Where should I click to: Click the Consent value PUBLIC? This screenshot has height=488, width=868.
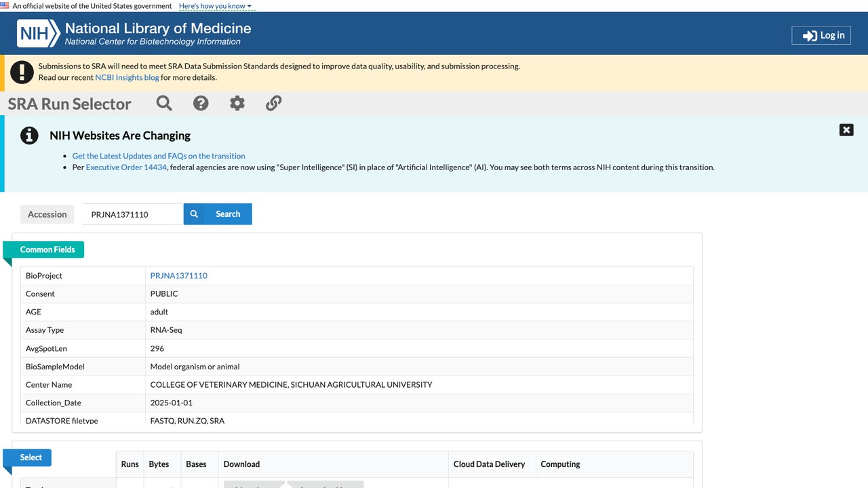point(164,294)
